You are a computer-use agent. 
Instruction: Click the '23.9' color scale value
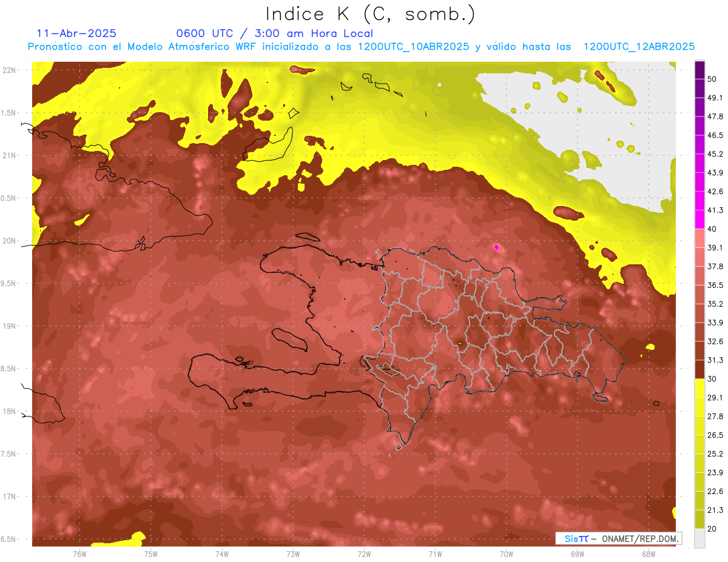(715, 473)
